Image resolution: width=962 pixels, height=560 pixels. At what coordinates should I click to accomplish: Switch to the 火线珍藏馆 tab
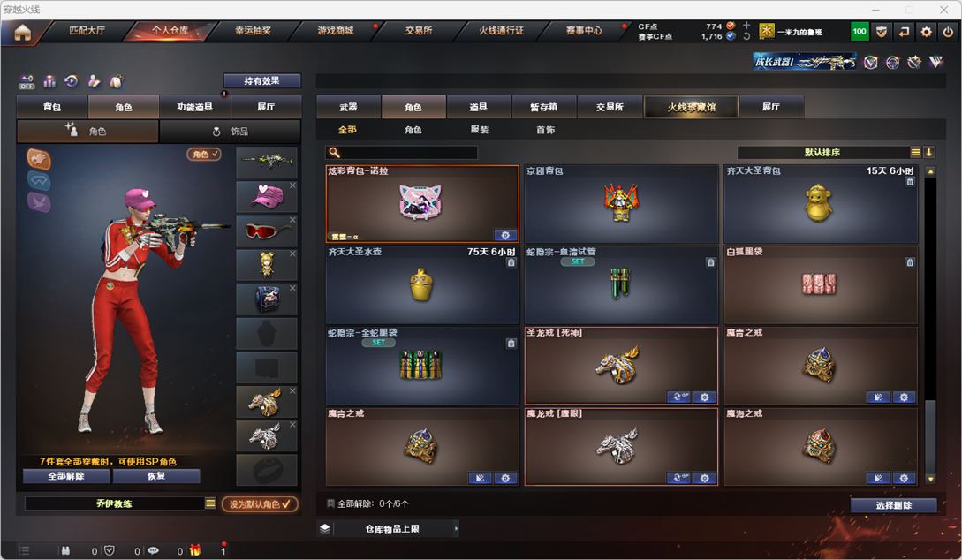[x=691, y=107]
